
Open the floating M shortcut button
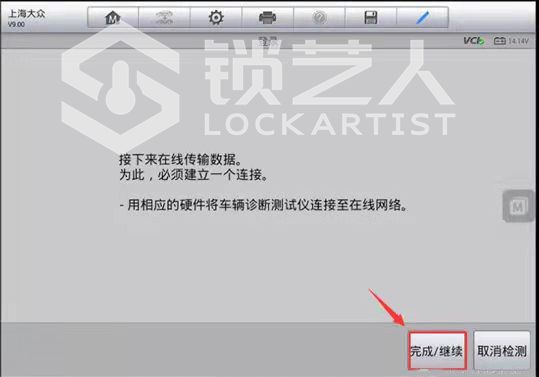pos(518,206)
